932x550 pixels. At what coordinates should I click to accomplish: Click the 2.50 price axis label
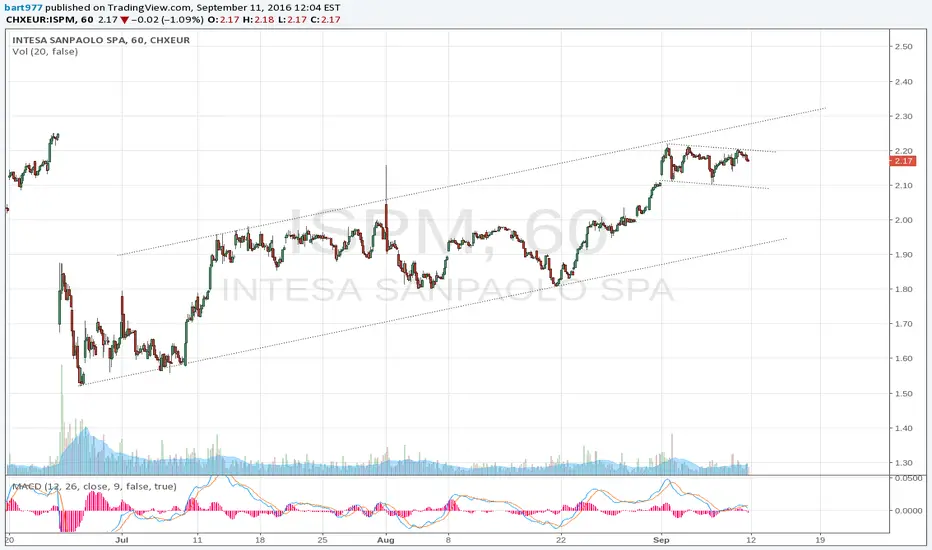[x=903, y=46]
